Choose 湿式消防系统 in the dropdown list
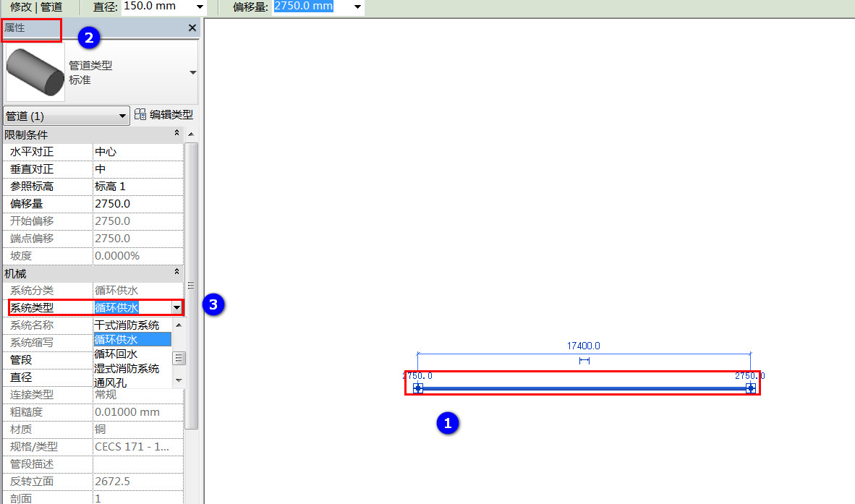855x504 pixels. click(127, 369)
